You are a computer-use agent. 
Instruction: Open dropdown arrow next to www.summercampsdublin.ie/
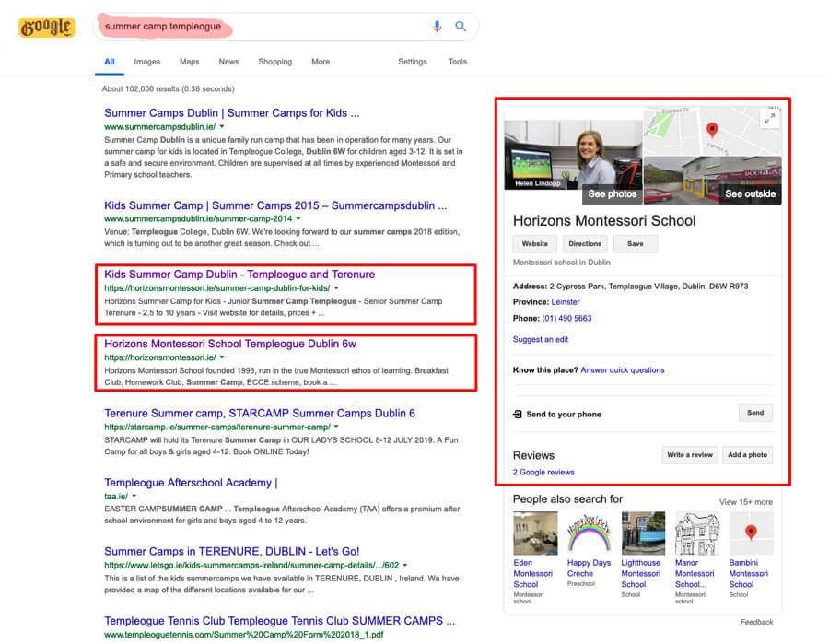pyautogui.click(x=222, y=126)
